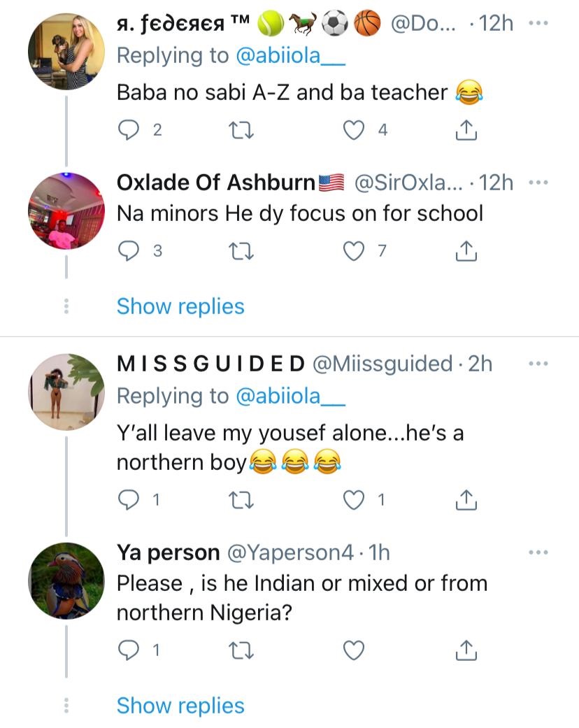Share the MISSGUIDED tweet
This screenshot has width=579, height=728.
click(x=466, y=501)
